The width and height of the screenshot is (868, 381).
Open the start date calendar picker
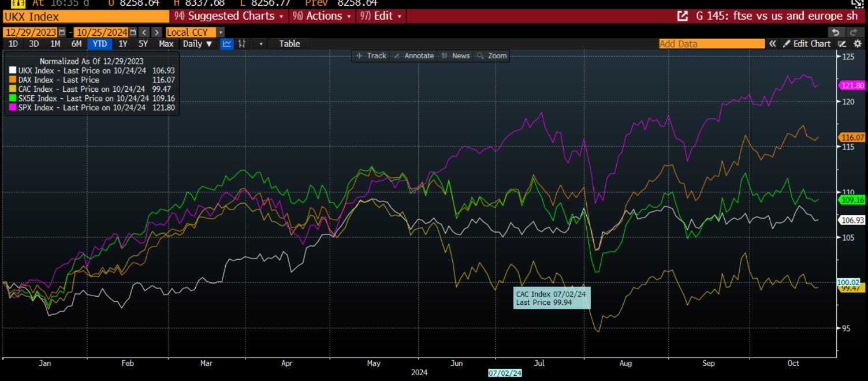(62, 32)
